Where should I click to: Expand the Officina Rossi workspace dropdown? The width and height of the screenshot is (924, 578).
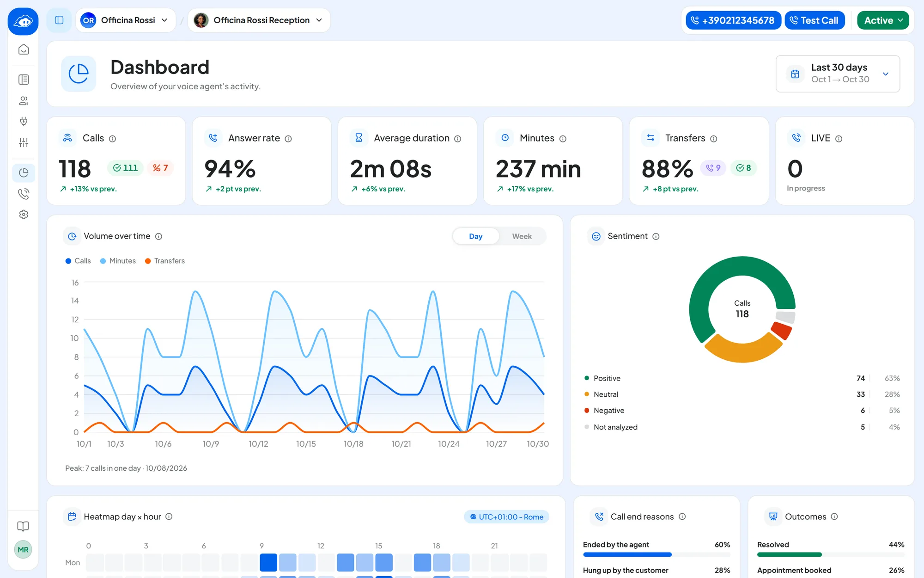(x=126, y=20)
